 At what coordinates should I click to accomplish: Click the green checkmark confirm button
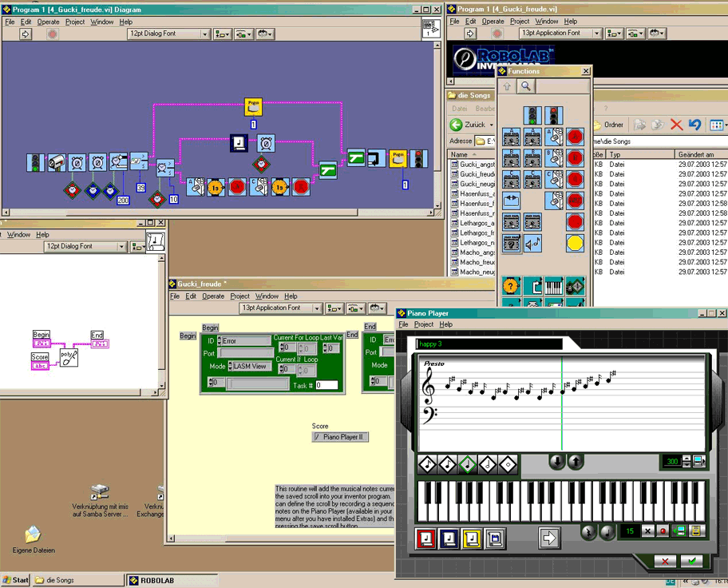(x=692, y=562)
